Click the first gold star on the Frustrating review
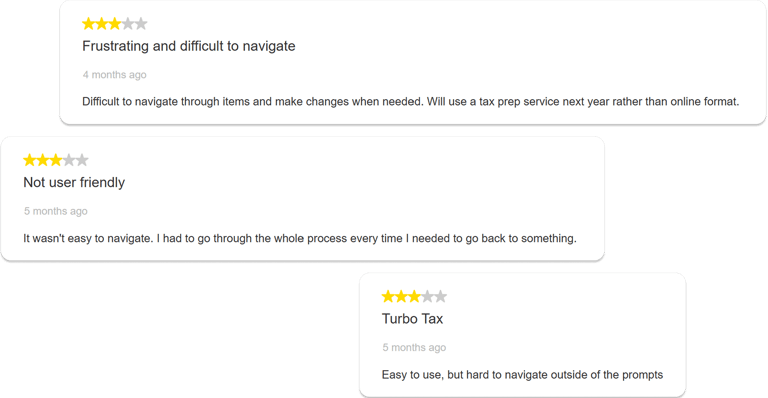768x398 pixels. (x=89, y=23)
